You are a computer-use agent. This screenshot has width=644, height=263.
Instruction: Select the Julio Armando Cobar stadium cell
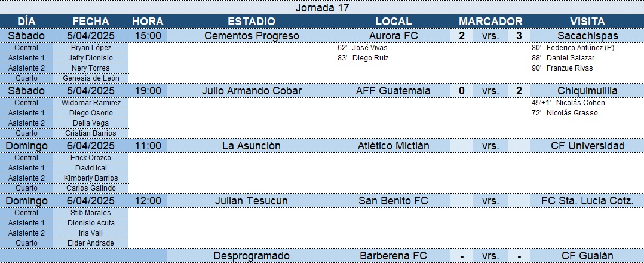pos(252,91)
